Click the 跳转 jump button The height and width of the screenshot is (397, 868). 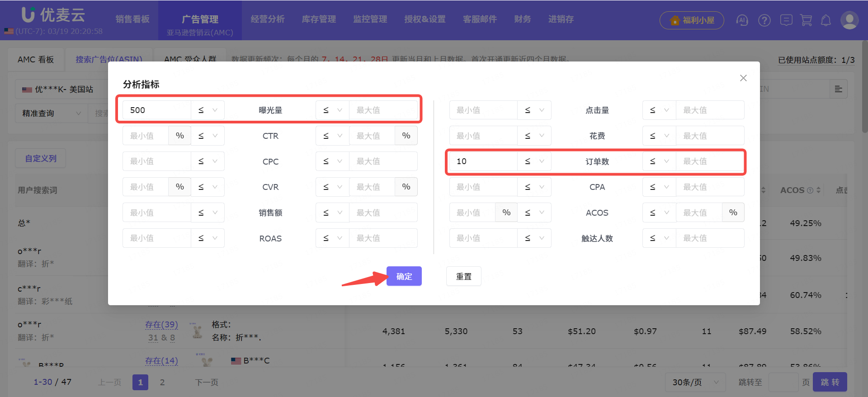coord(830,382)
